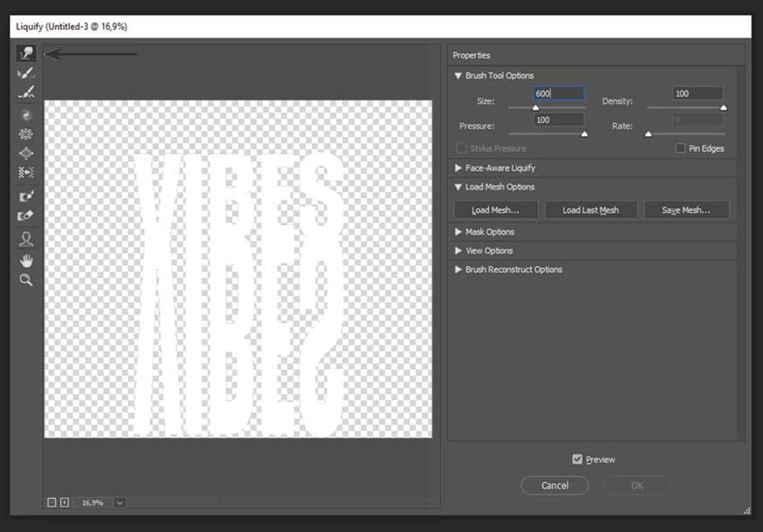Click the Load Last Mesh button
Image resolution: width=763 pixels, height=532 pixels.
tap(590, 210)
